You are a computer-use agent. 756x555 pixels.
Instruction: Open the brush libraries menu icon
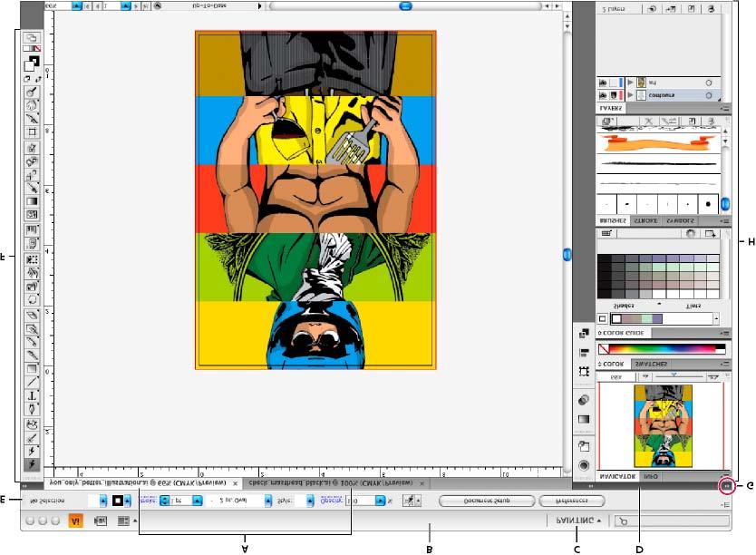click(x=607, y=122)
